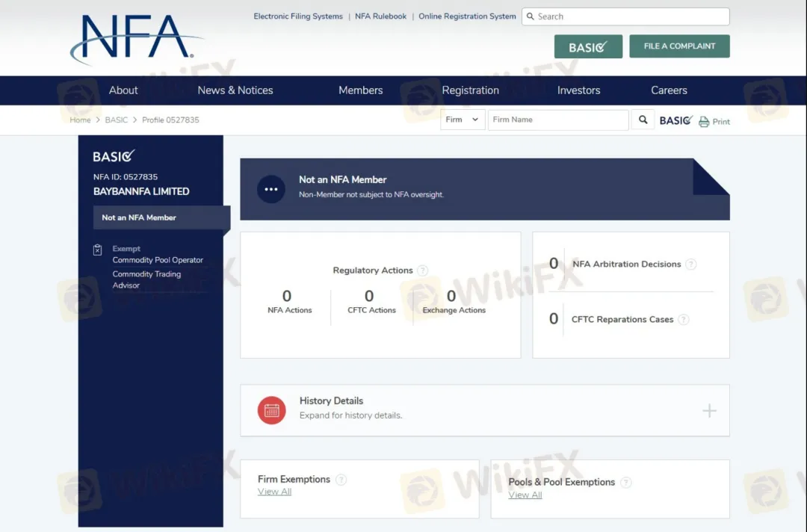
Task: Click the green BASIC button in the header
Action: click(x=588, y=46)
